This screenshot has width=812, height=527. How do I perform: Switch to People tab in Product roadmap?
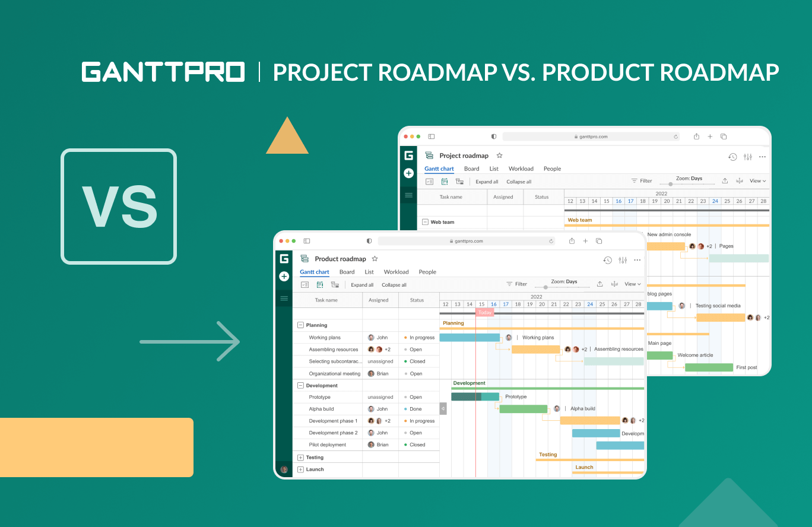427,272
